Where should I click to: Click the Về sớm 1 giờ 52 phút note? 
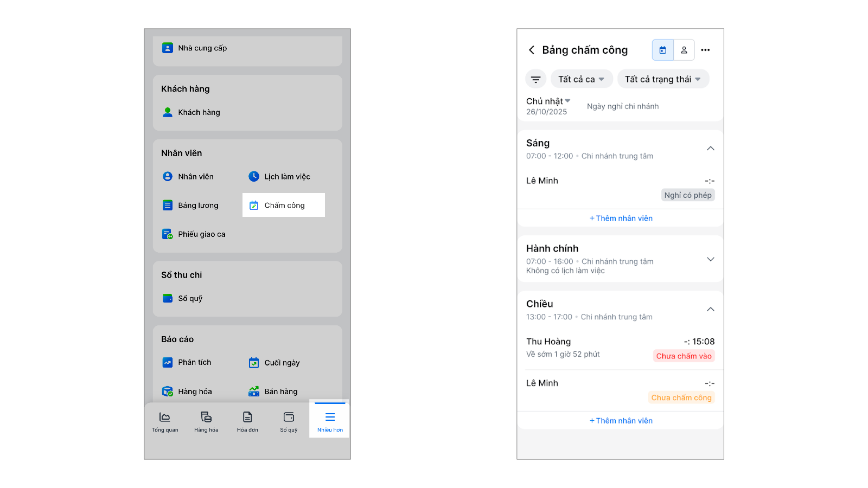[x=563, y=354]
